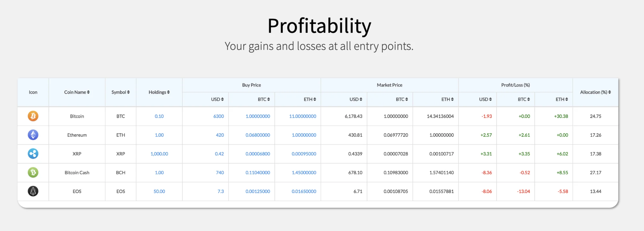Click the Bitcoin coin icon
644x231 pixels.
(33, 116)
